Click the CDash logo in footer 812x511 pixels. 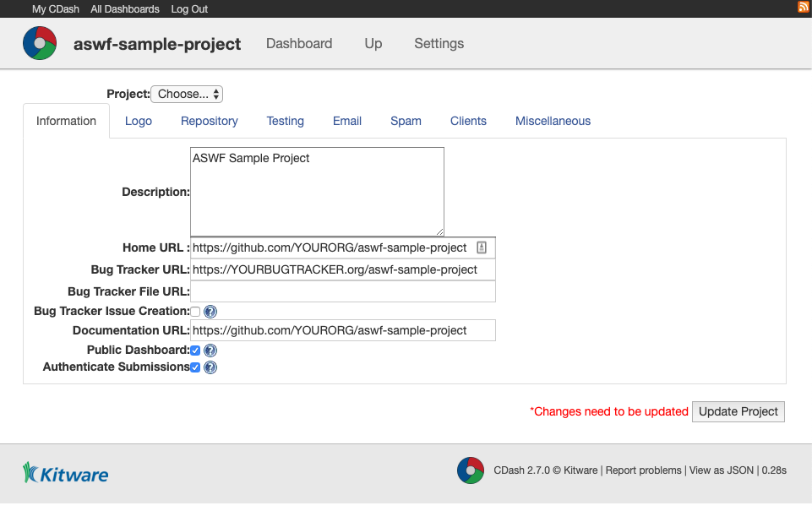(x=470, y=470)
